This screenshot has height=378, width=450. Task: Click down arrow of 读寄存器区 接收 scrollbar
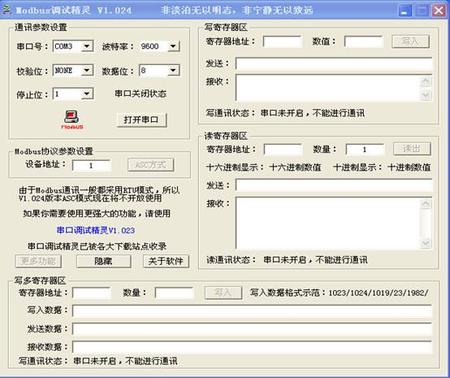click(426, 243)
